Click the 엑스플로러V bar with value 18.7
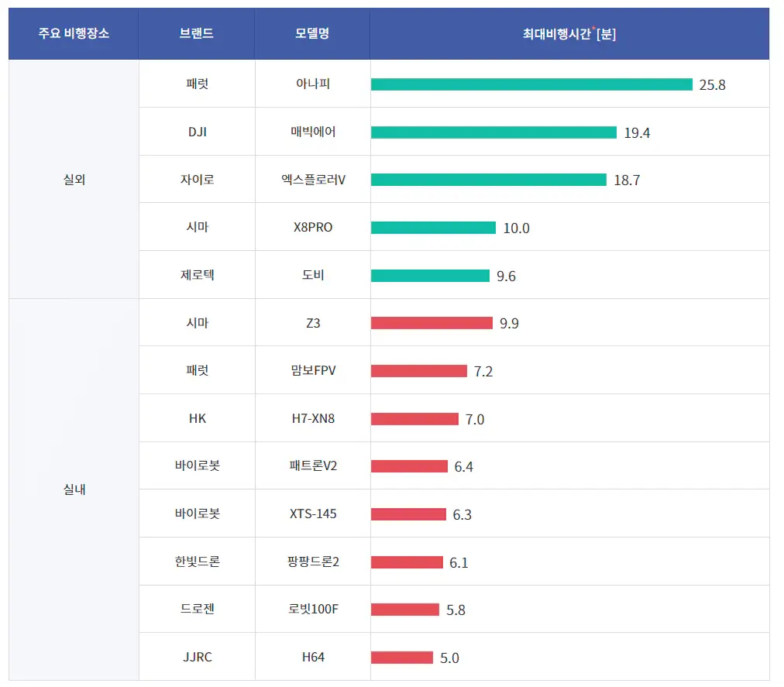Image resolution: width=784 pixels, height=687 pixels. (x=488, y=180)
